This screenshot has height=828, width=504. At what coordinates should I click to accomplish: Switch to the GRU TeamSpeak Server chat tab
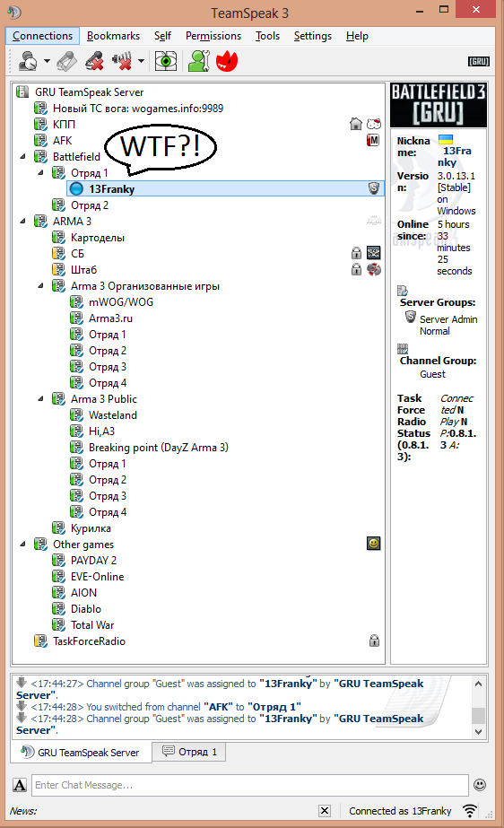coord(80,752)
